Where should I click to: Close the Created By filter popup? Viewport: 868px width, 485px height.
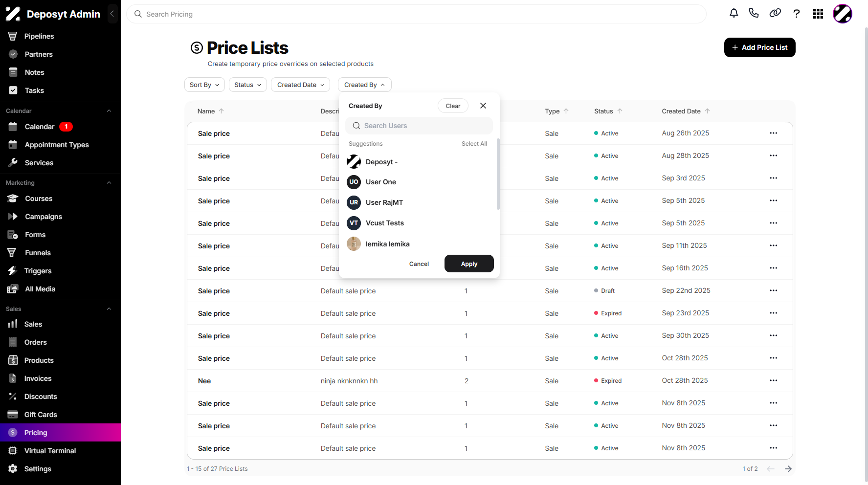click(483, 106)
